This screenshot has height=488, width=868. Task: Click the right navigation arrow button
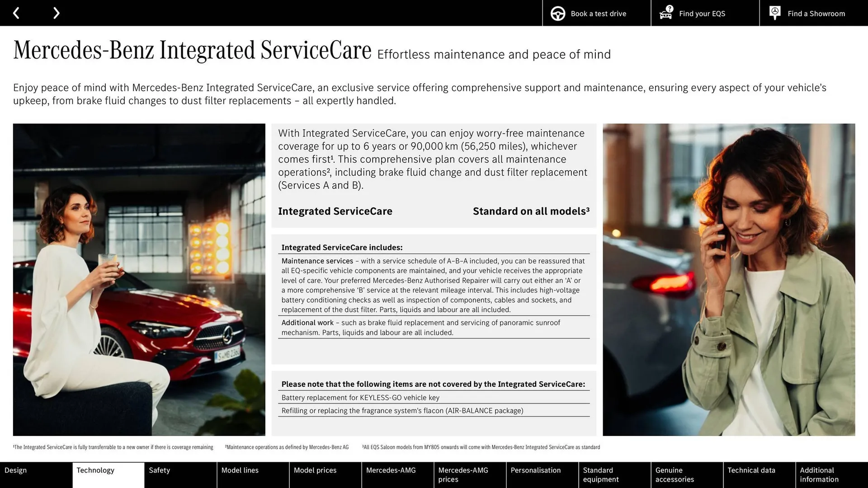coord(56,13)
